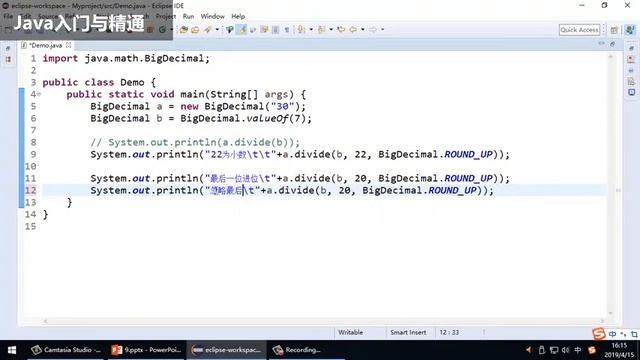Switch to 9.pptx PowerPoint in the taskbar
The image size is (640, 360).
(x=146, y=350)
